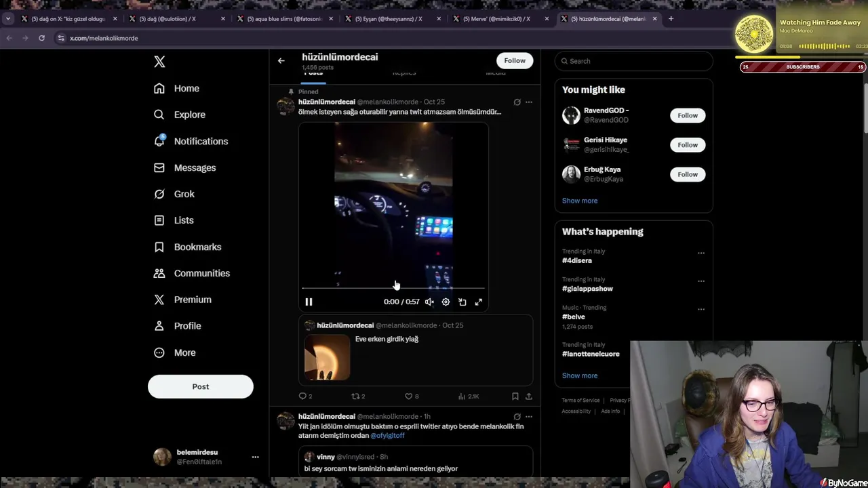Seek on the video progress bar
Viewport: 868px width, 488px height.
393,288
